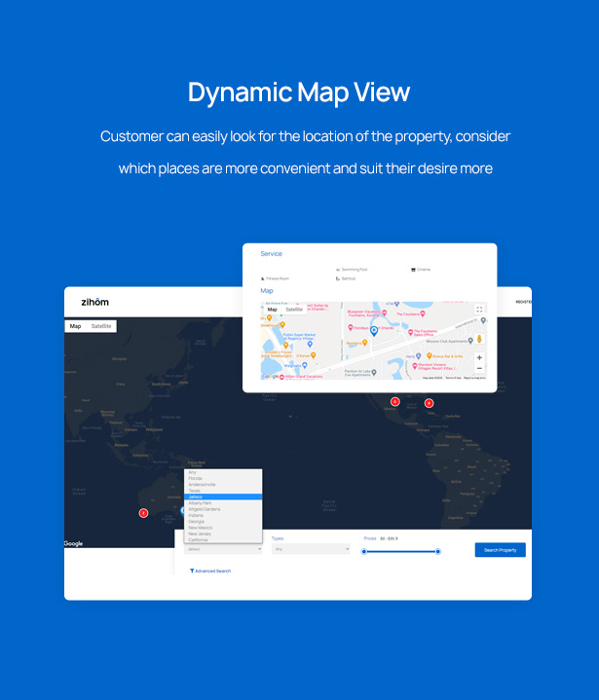Screen dimensions: 599x700
Task: Zoom in with the map plus button
Action: pos(479,357)
